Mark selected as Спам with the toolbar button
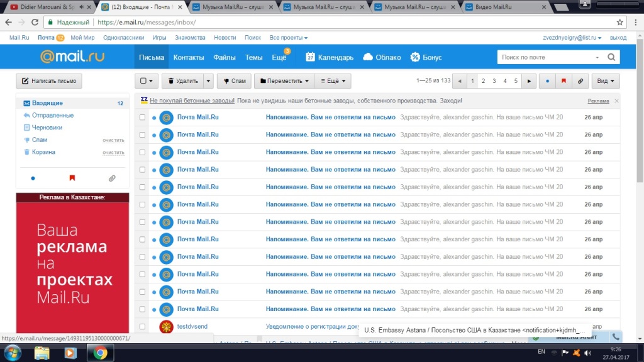This screenshot has height=362, width=644. pos(234,81)
